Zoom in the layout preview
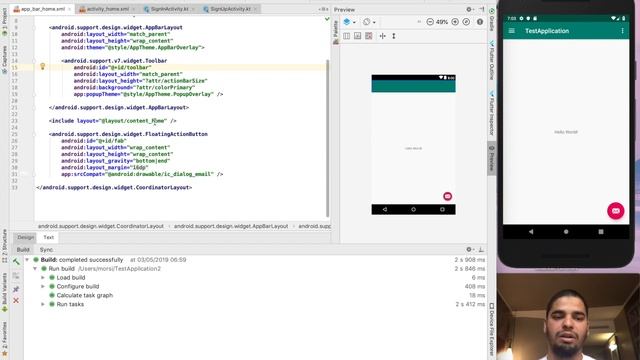Viewport: 640px width, 360px height. tap(455, 22)
